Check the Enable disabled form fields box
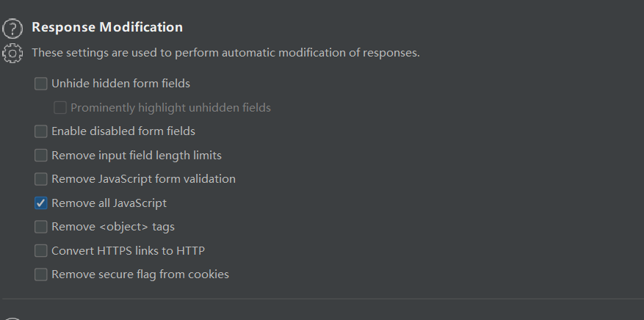This screenshot has width=644, height=320. (x=41, y=131)
